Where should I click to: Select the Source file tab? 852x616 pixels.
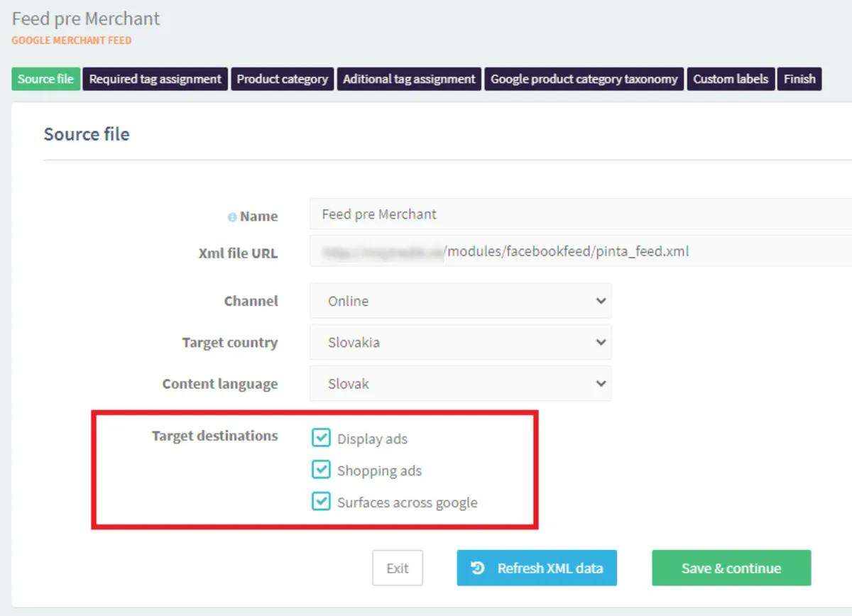pyautogui.click(x=45, y=79)
